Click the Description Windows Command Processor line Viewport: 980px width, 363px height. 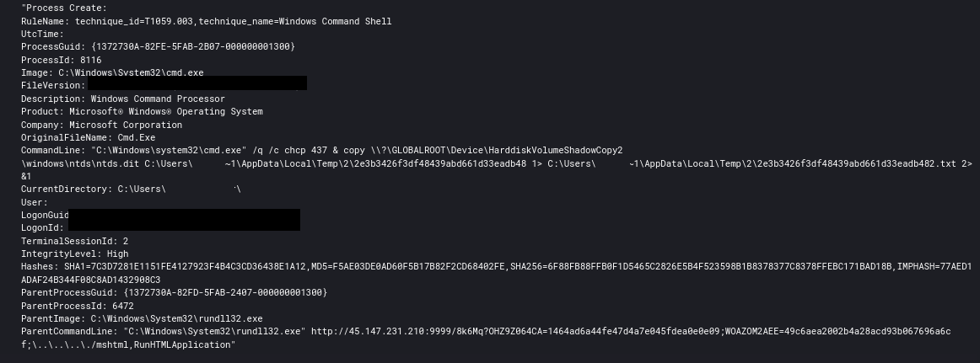pyautogui.click(x=123, y=99)
